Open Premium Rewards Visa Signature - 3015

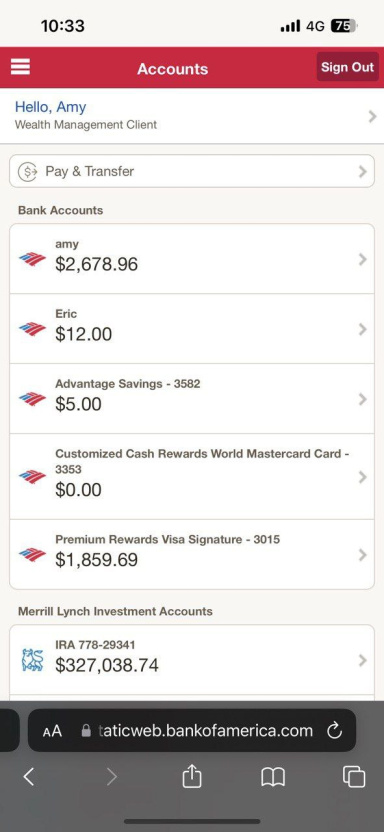click(192, 554)
